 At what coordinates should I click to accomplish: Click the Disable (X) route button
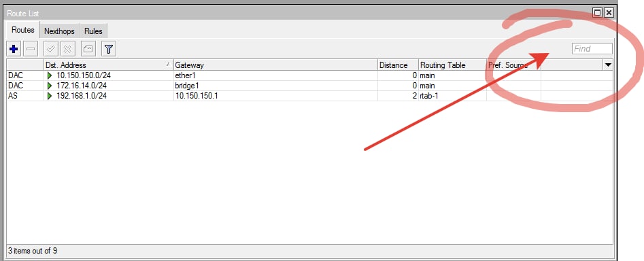point(68,49)
